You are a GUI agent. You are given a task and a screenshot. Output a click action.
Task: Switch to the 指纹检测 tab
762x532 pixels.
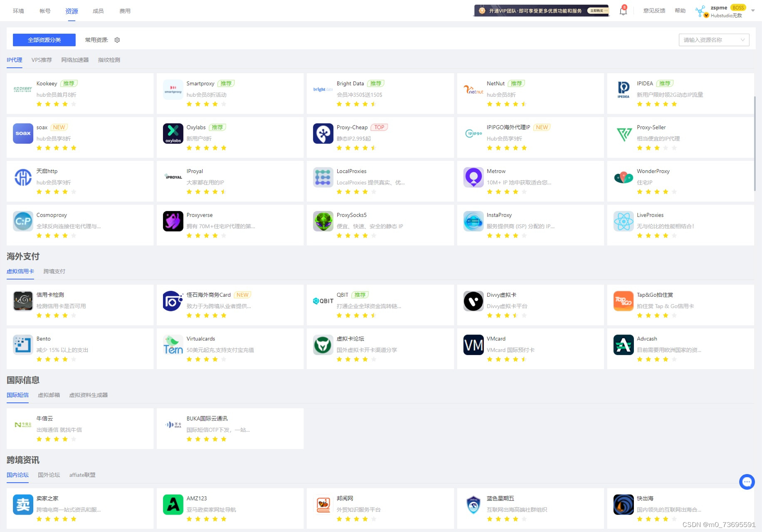click(x=109, y=60)
